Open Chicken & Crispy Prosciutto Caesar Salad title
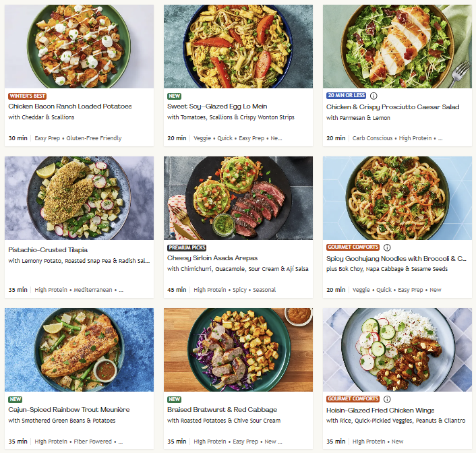The width and height of the screenshot is (476, 453). (x=394, y=107)
